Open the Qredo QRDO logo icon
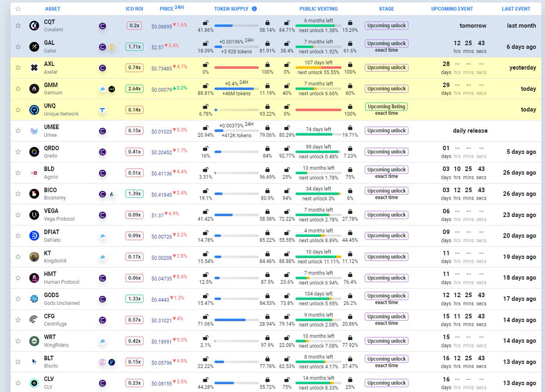 34,152
